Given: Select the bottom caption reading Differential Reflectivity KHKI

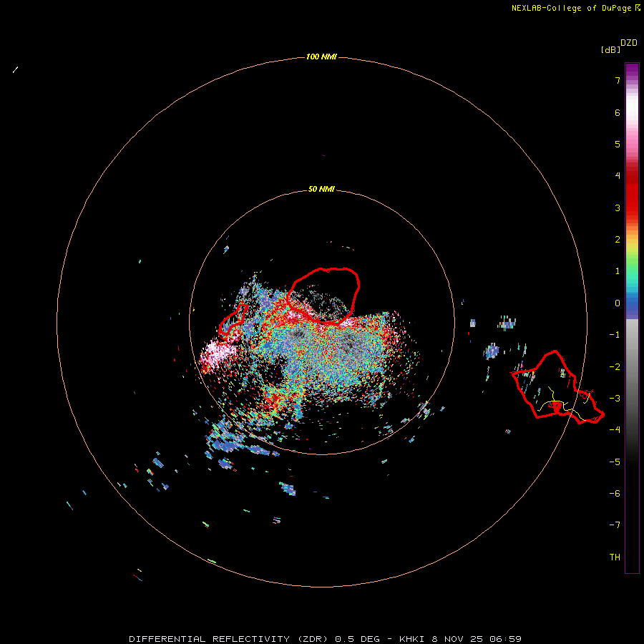Looking at the screenshot, I should (x=325, y=639).
